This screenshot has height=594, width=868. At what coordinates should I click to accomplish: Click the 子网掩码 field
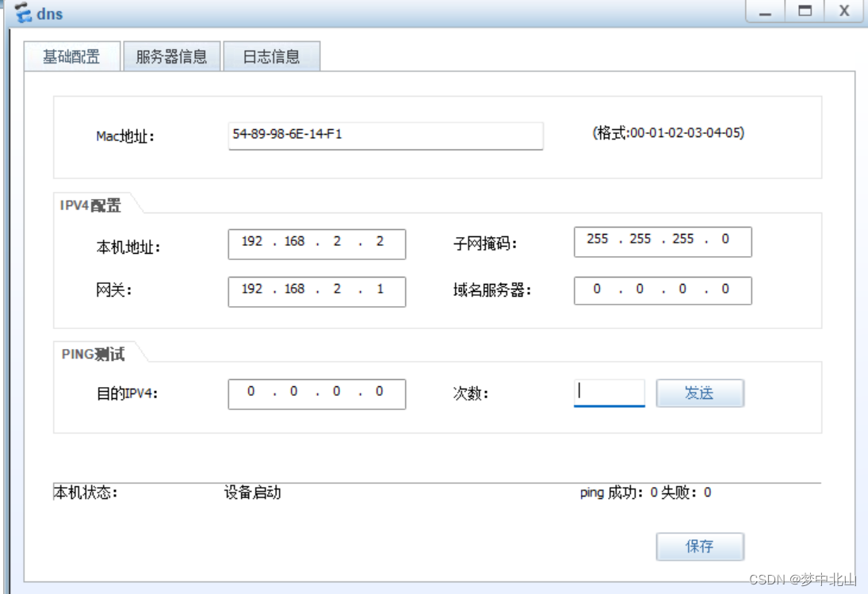pyautogui.click(x=663, y=242)
